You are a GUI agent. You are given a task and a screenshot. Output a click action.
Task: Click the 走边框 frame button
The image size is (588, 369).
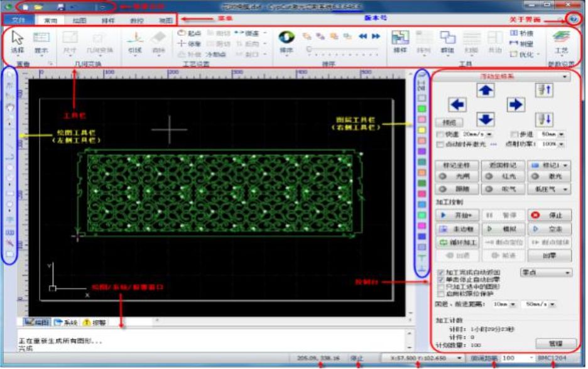pyautogui.click(x=457, y=229)
